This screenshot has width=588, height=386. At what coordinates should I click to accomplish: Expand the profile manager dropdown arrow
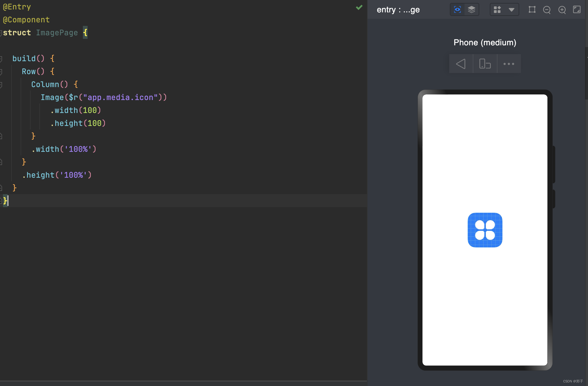(512, 10)
